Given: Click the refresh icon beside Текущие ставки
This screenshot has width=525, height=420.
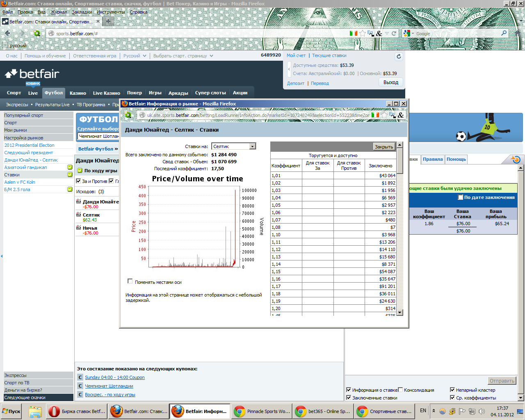Looking at the screenshot, I should coord(399,57).
